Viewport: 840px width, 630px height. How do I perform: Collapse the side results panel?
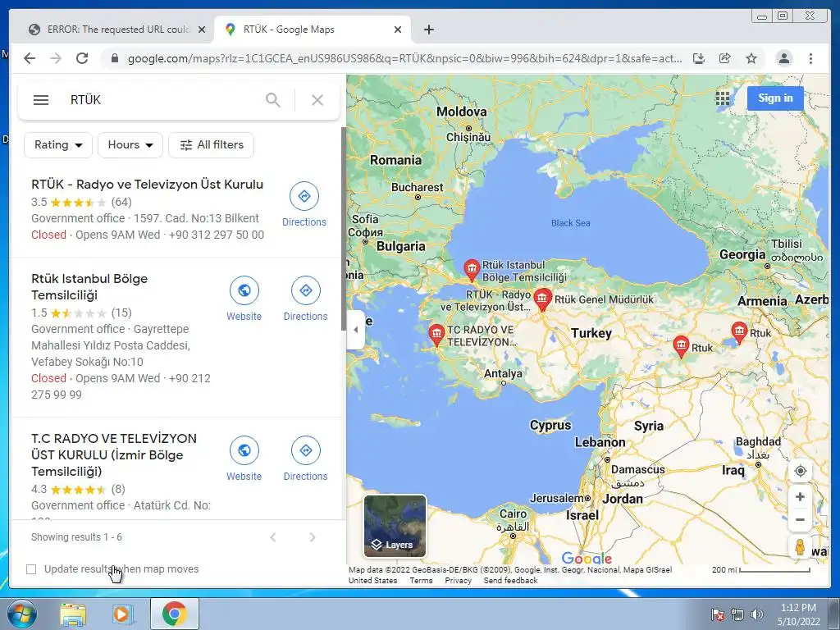coord(356,330)
